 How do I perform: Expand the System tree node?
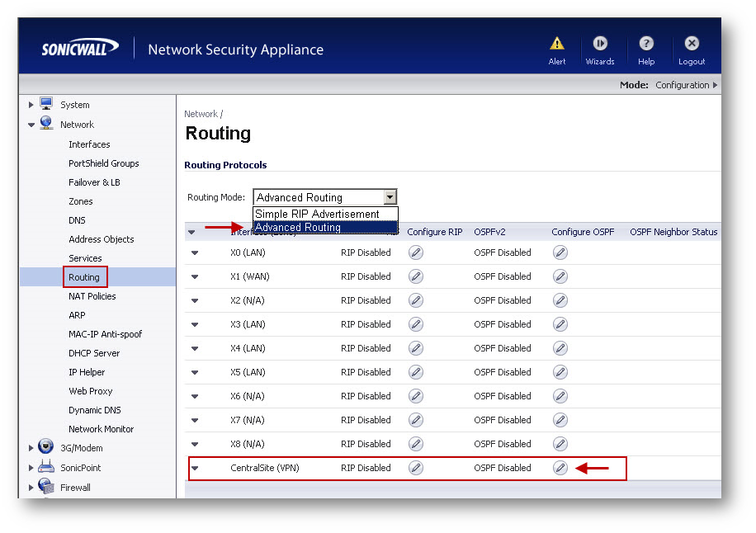31,105
